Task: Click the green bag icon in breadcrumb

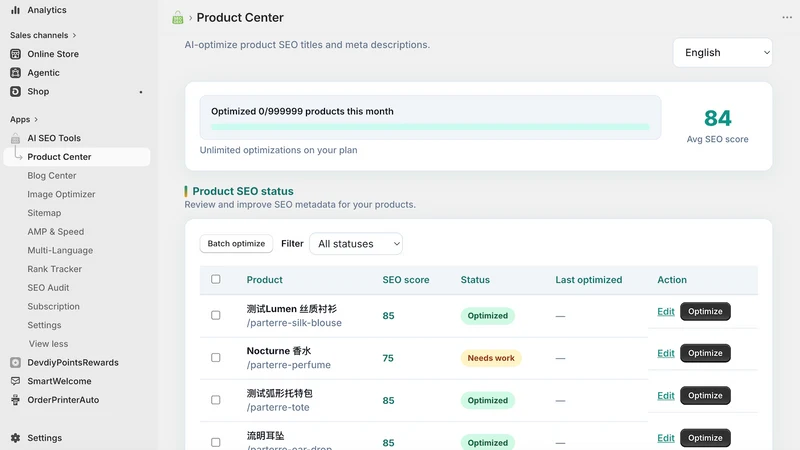Action: [x=178, y=18]
